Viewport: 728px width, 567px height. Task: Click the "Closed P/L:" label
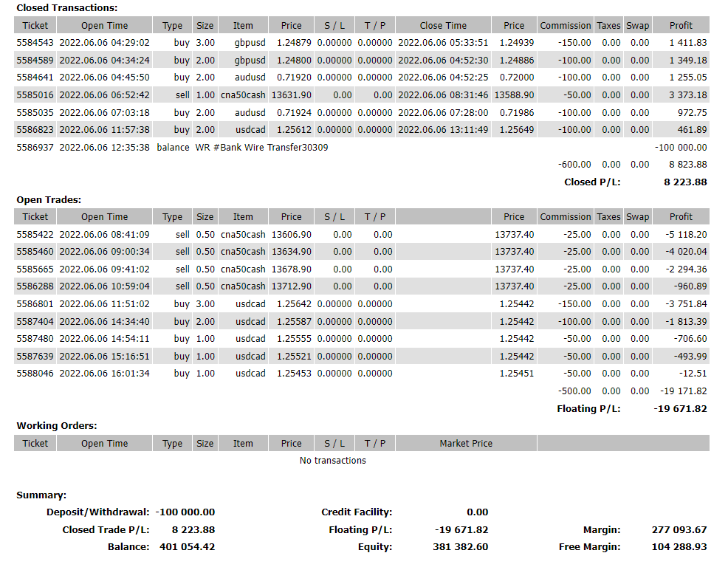(592, 182)
